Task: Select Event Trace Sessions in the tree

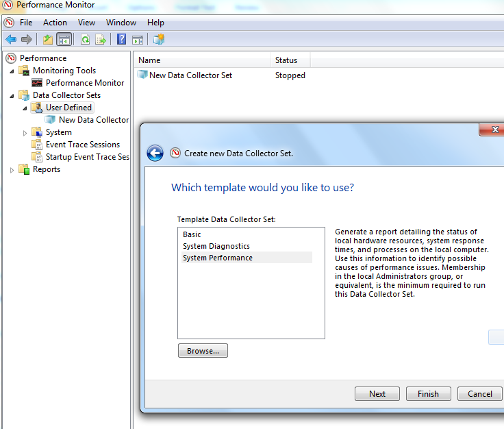Action: [x=82, y=145]
